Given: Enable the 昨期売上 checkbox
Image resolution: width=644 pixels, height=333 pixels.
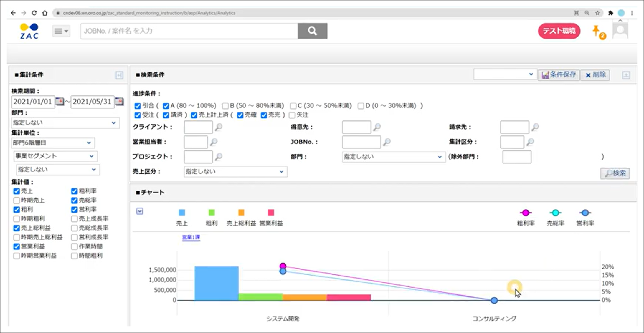Looking at the screenshot, I should [x=16, y=200].
